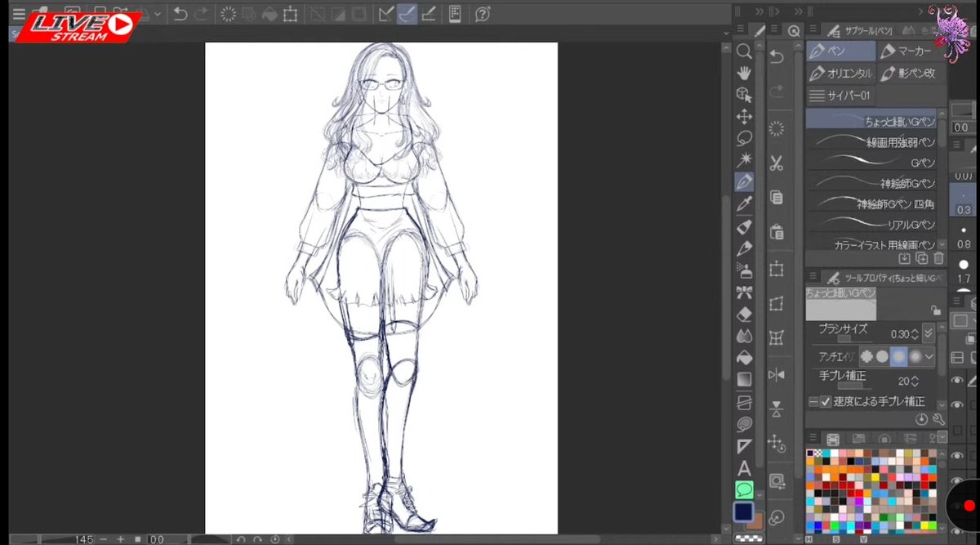Choose anti-aliasing Strong option
Viewport: 980px width, 545px height.
point(915,356)
